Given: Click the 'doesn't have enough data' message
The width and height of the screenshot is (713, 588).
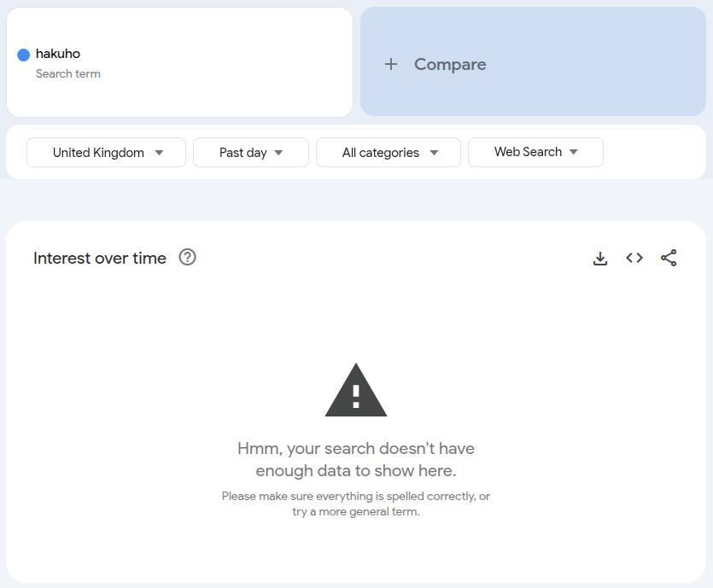Looking at the screenshot, I should pyautogui.click(x=356, y=459).
